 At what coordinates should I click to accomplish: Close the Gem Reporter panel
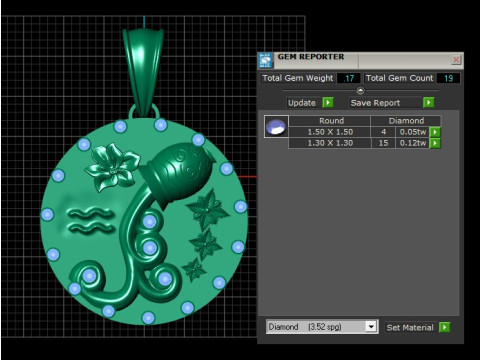tap(456, 60)
